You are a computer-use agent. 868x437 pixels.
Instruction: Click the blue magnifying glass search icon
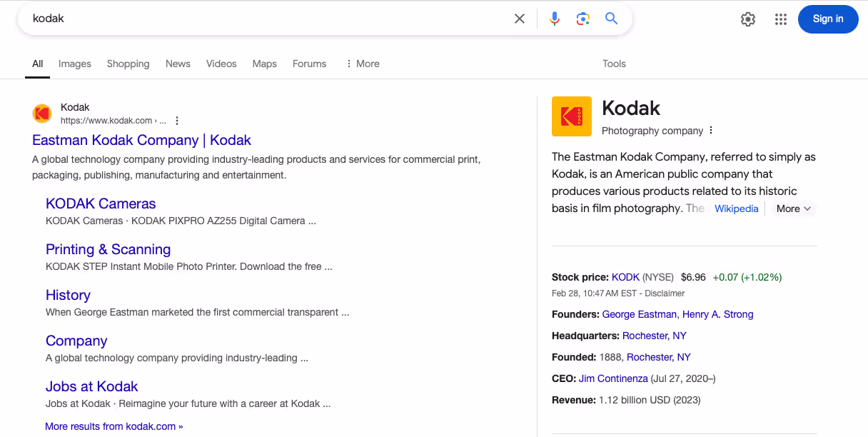pyautogui.click(x=611, y=19)
